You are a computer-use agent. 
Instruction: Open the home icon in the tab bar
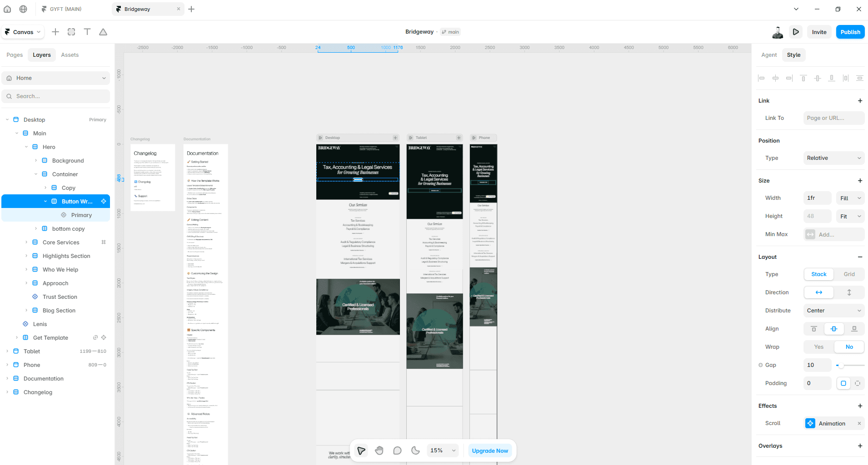pos(7,9)
